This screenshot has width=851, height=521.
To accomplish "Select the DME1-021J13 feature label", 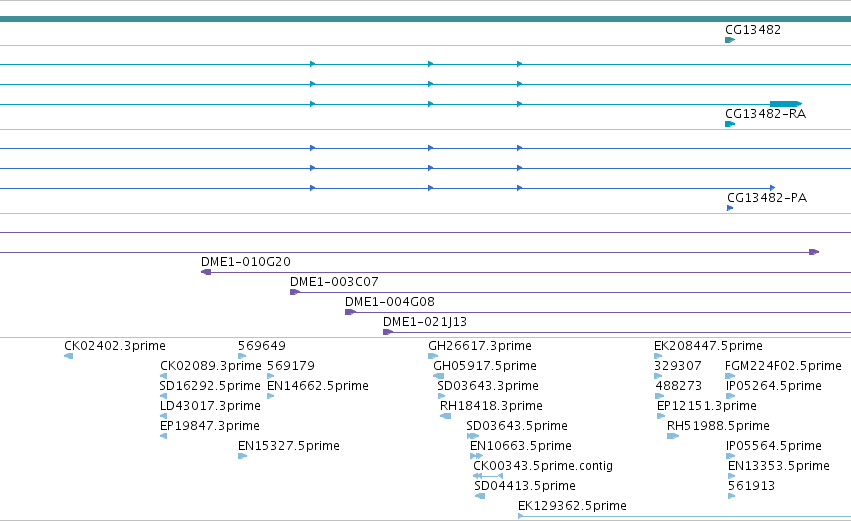I will click(424, 322).
